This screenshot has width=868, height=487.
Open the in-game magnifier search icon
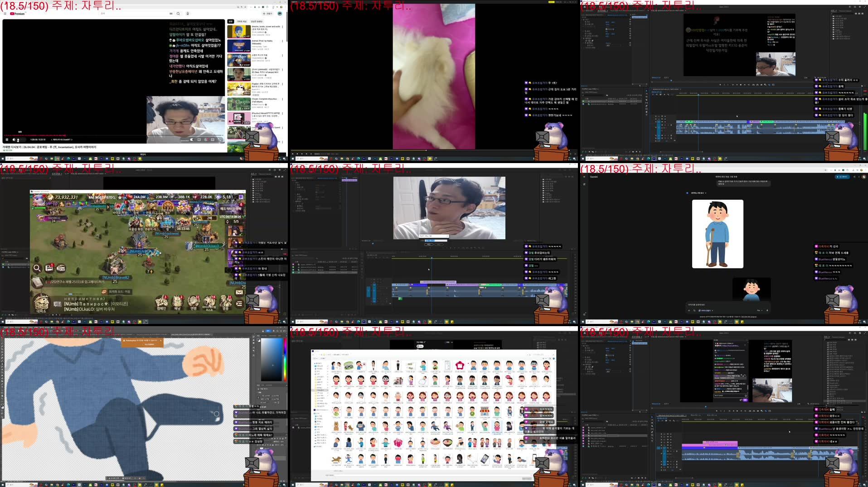coord(37,268)
